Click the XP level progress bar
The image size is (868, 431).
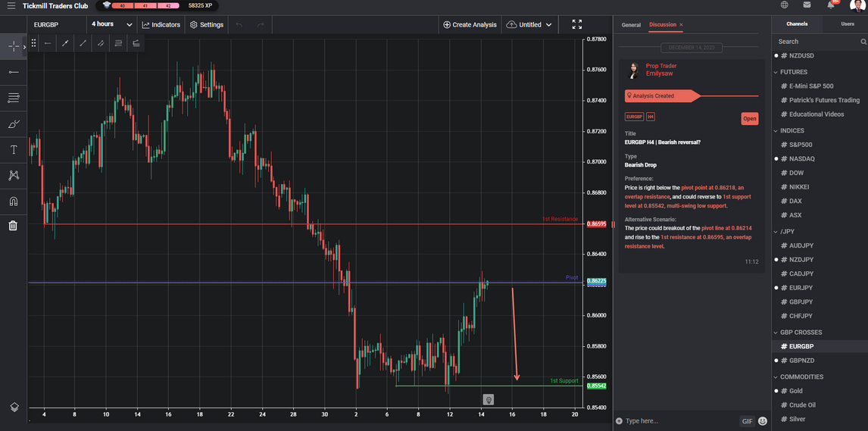[146, 5]
